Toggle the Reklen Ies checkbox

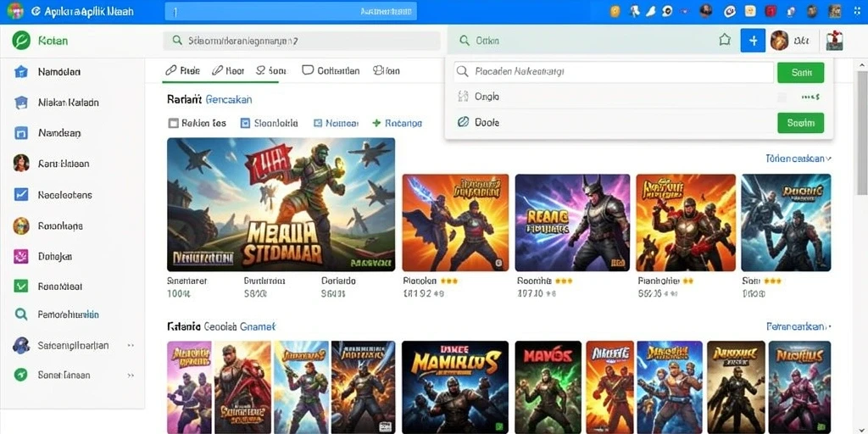point(173,123)
